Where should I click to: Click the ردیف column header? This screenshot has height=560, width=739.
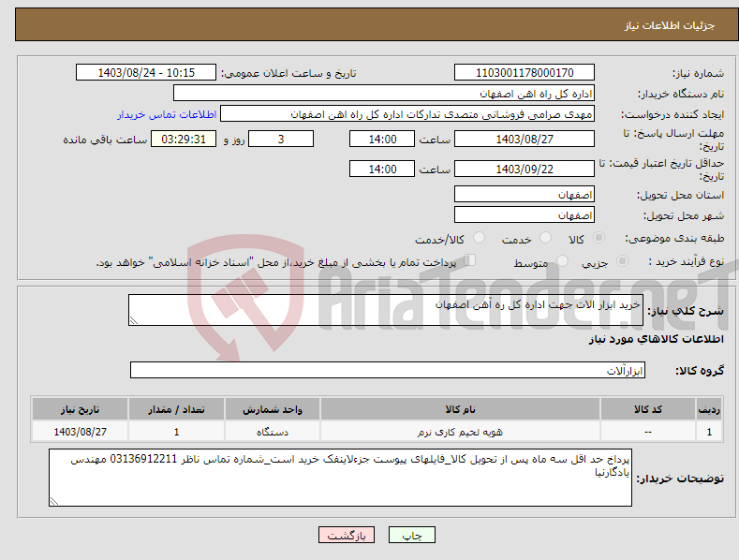(709, 409)
